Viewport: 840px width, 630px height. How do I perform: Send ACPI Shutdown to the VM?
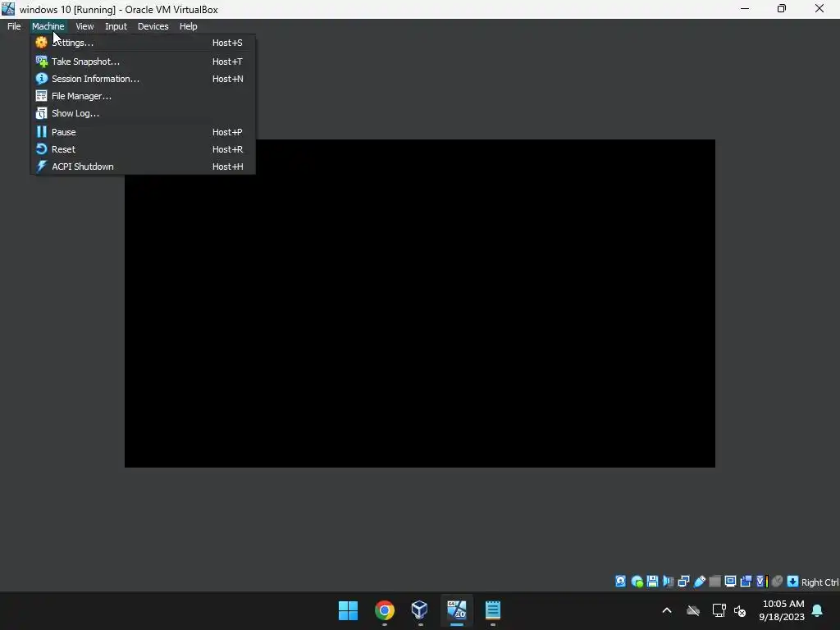pos(143,166)
